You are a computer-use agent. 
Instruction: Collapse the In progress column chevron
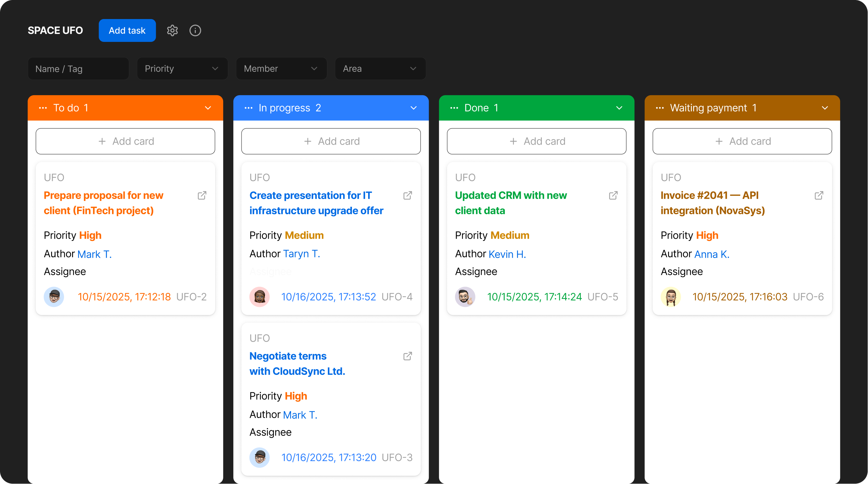pos(414,108)
